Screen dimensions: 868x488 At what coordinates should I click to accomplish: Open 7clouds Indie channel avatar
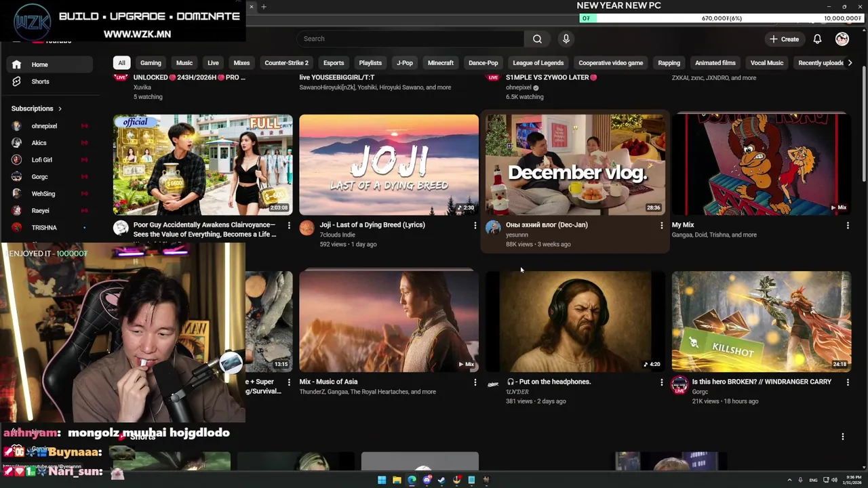coord(307,228)
